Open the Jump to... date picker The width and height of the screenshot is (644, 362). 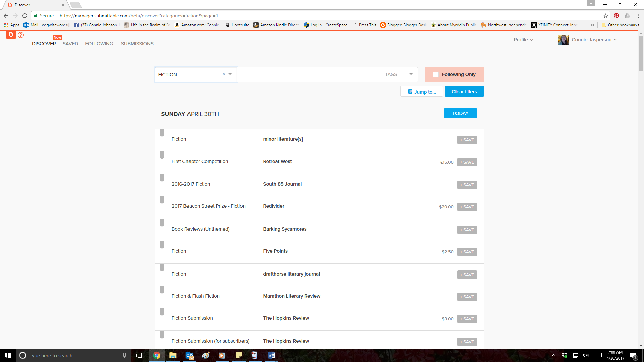(x=422, y=92)
